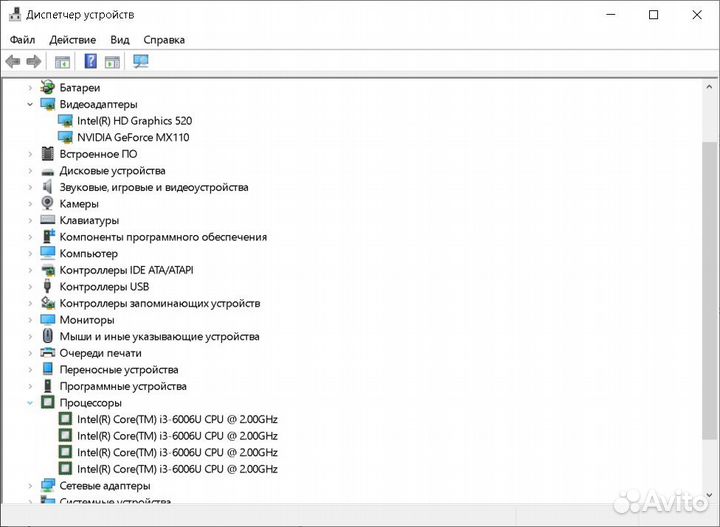Click the Камеры category icon
Screen dimensions: 720x527
click(47, 204)
